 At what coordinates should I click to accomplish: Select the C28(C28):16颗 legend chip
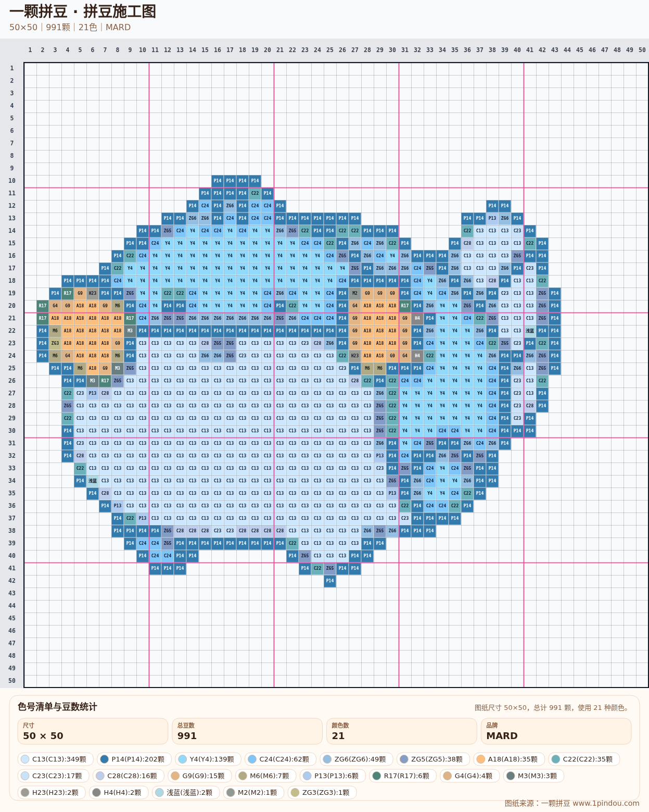pyautogui.click(x=129, y=776)
